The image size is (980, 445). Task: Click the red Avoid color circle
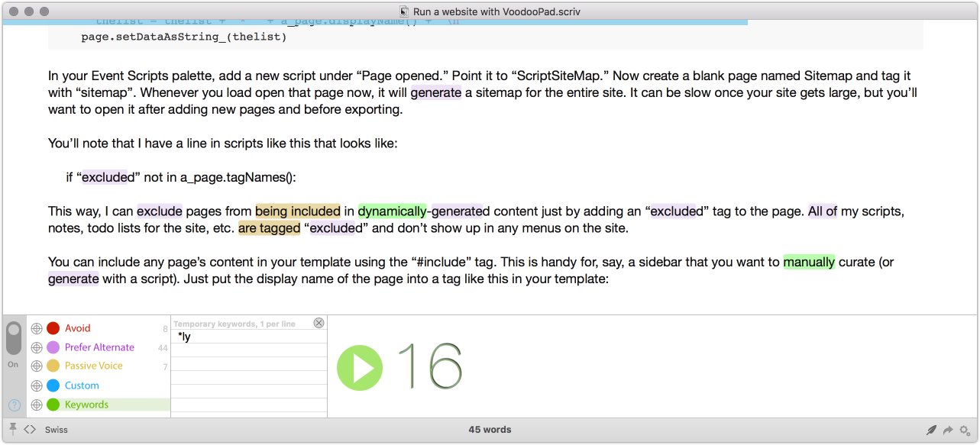click(x=53, y=328)
